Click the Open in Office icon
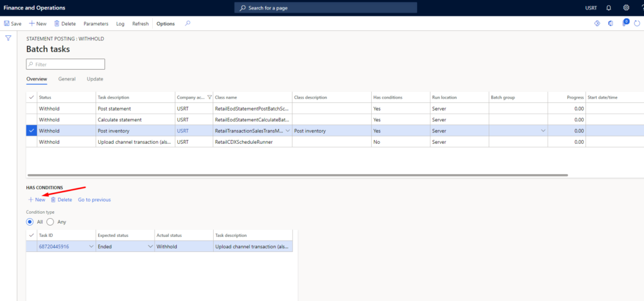 coord(611,23)
